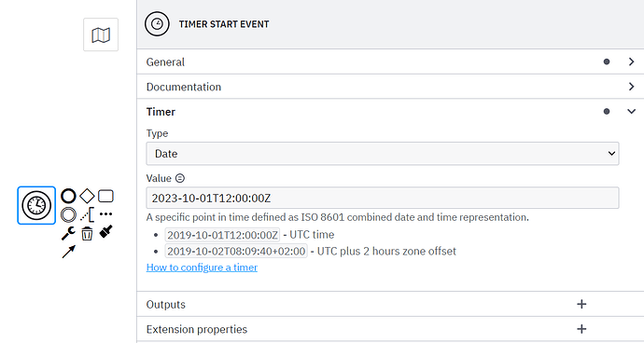Click the wrench icon to change the element type

[68, 233]
